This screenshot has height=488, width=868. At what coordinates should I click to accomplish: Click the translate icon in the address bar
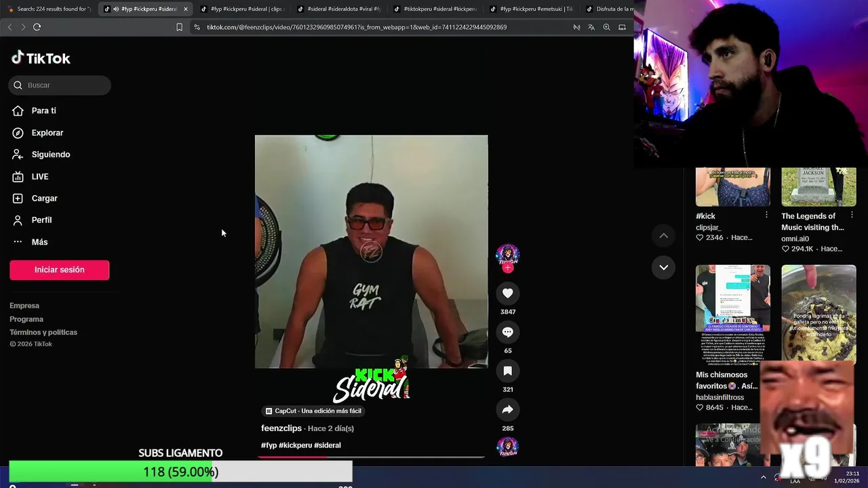tap(591, 27)
